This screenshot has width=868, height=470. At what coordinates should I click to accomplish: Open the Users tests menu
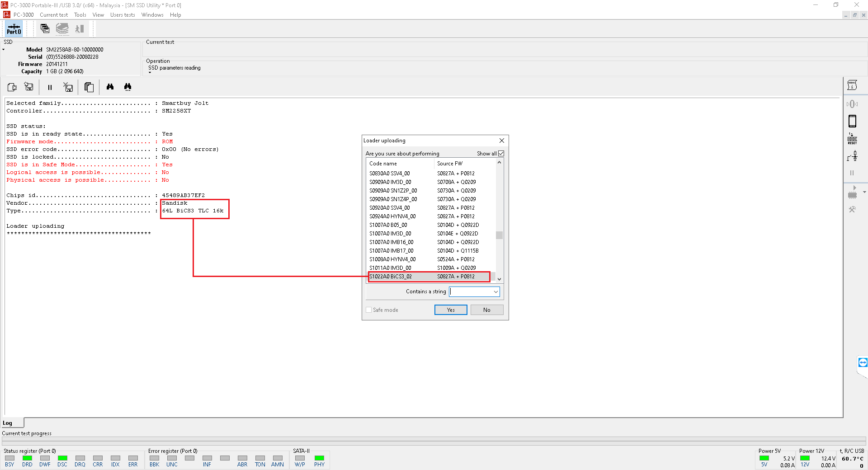(123, 15)
